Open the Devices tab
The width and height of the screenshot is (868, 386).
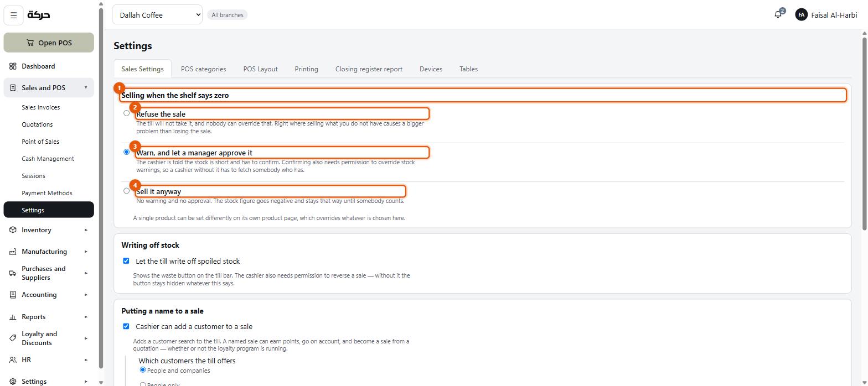(x=431, y=69)
